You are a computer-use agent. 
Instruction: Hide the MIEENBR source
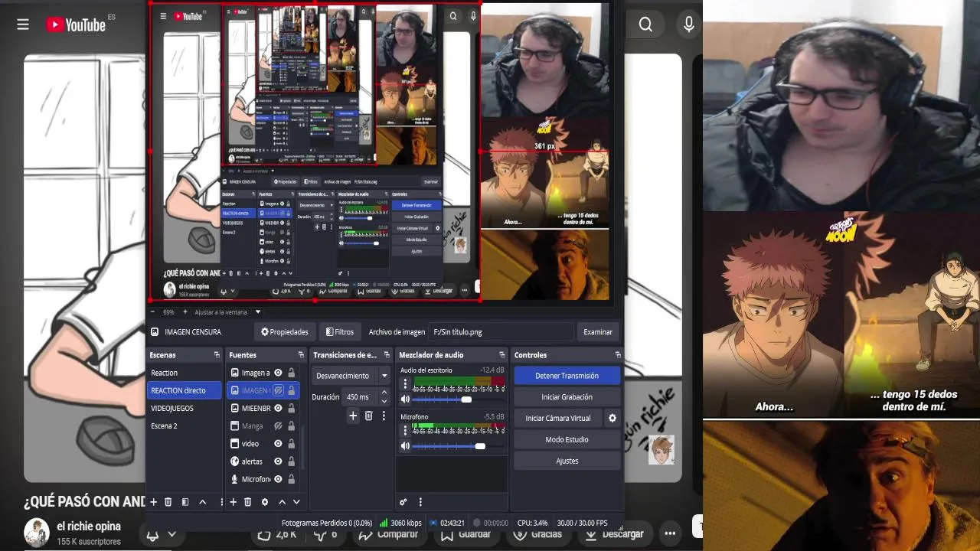(278, 408)
